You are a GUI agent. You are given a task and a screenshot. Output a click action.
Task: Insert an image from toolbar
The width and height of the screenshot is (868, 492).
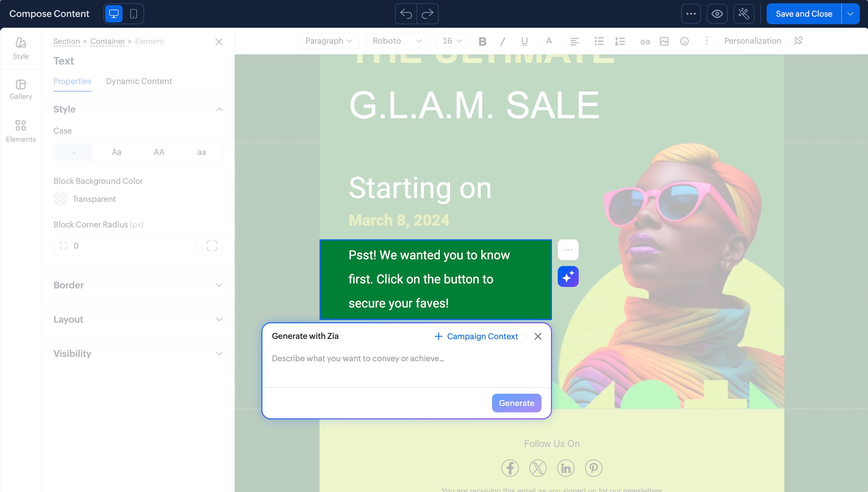click(x=664, y=41)
